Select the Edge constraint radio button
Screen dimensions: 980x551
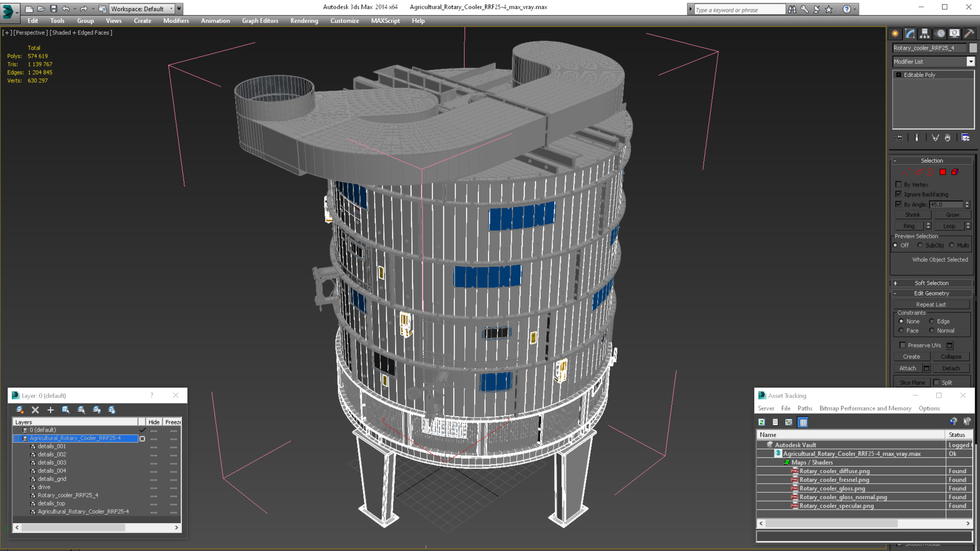click(932, 321)
